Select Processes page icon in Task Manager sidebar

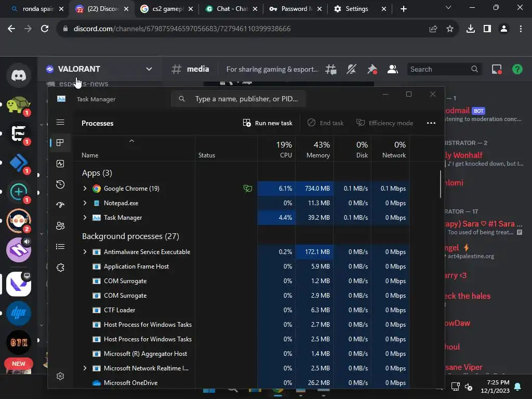60,143
